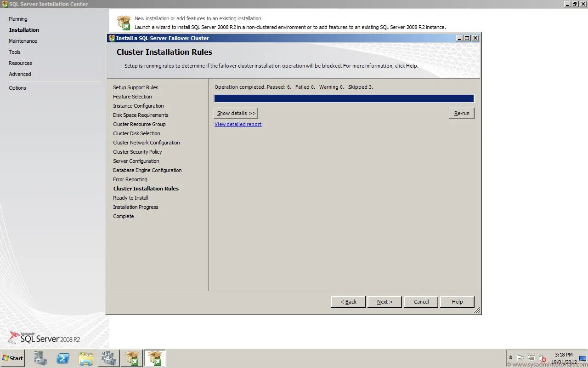Select Resources in Installation Center sidebar
This screenshot has width=588, height=368.
20,63
